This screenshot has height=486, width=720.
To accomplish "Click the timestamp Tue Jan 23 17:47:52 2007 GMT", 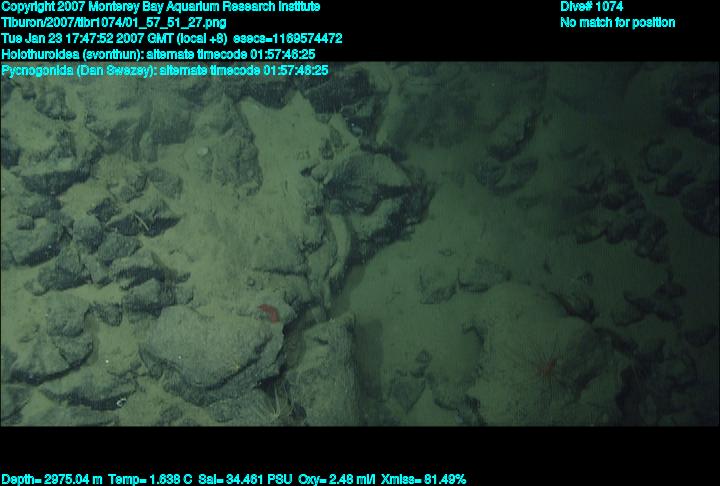I will tap(87, 39).
